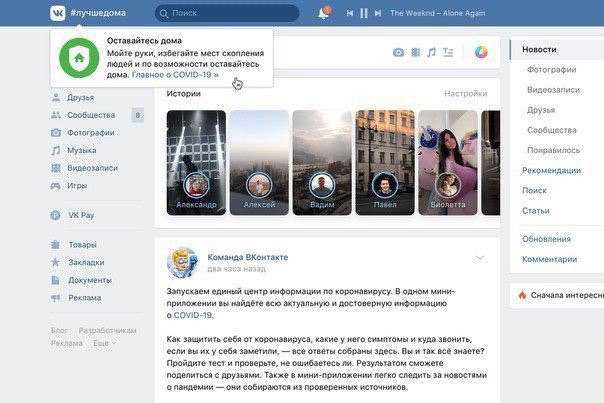Viewport: 604px width, 403px height.
Task: Click the Закладки star icon
Action: 55,262
